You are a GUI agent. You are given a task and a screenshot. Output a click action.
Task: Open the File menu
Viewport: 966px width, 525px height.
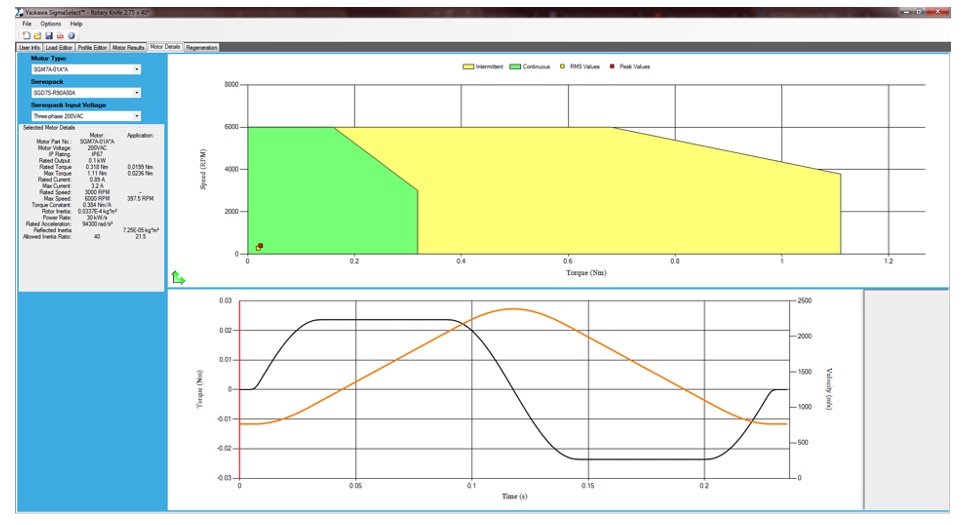click(27, 24)
